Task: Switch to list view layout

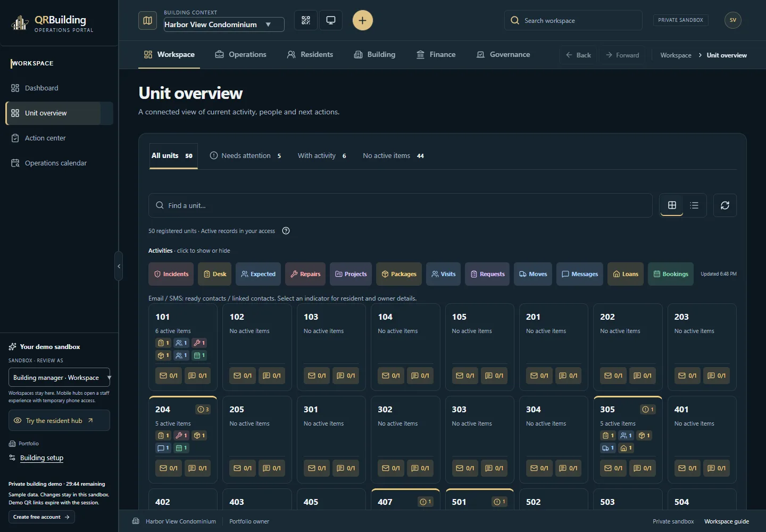Action: [694, 205]
